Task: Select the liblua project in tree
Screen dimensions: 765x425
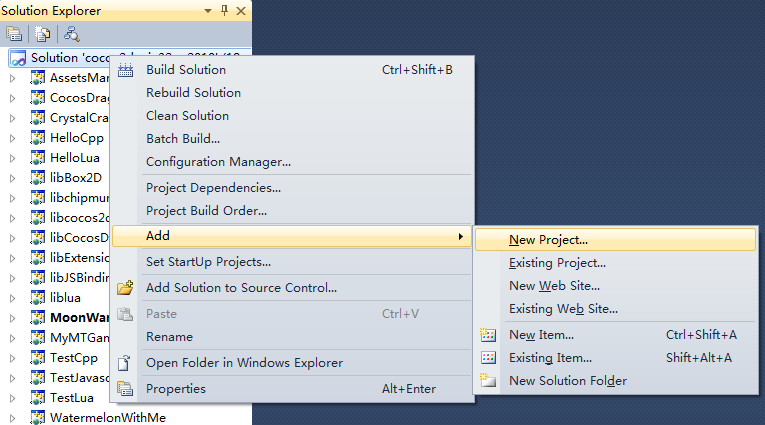Action: [65, 298]
